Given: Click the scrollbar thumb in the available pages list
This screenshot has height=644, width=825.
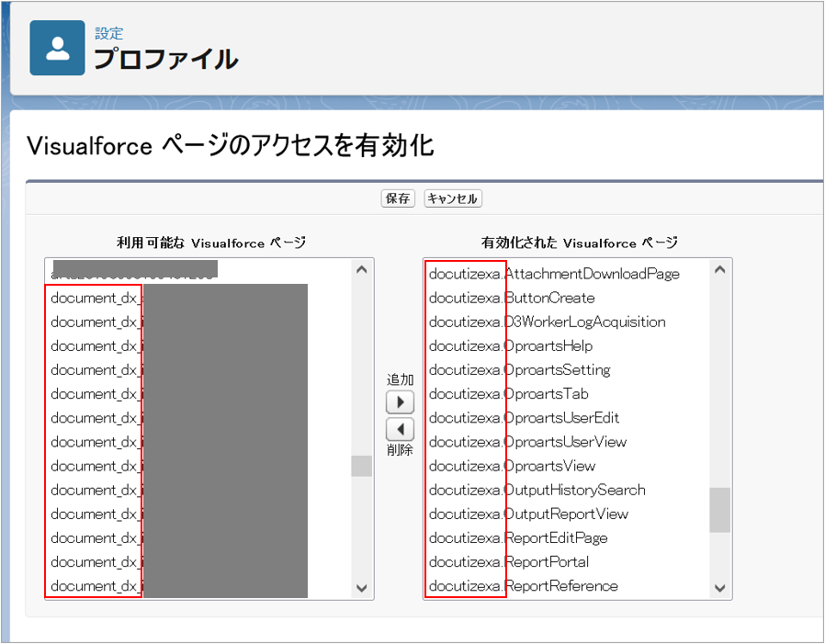Looking at the screenshot, I should pos(362,466).
